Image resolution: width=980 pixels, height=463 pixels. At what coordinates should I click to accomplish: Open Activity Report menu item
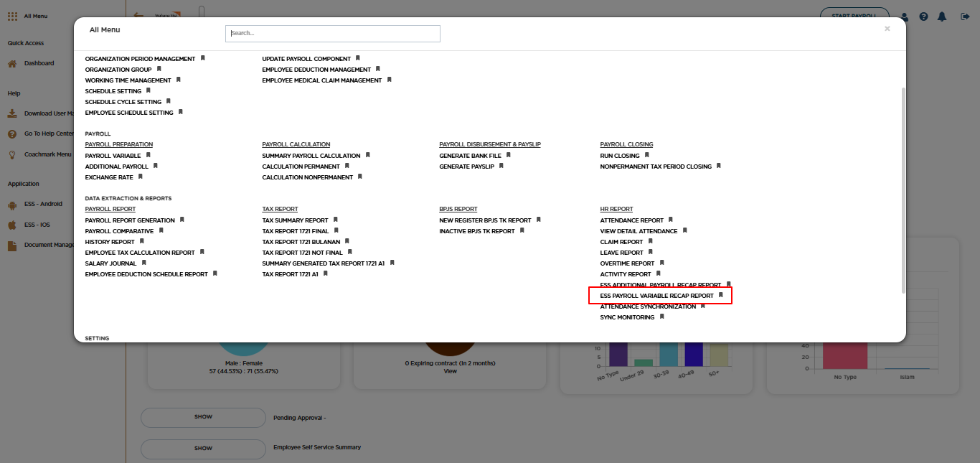[x=626, y=274]
